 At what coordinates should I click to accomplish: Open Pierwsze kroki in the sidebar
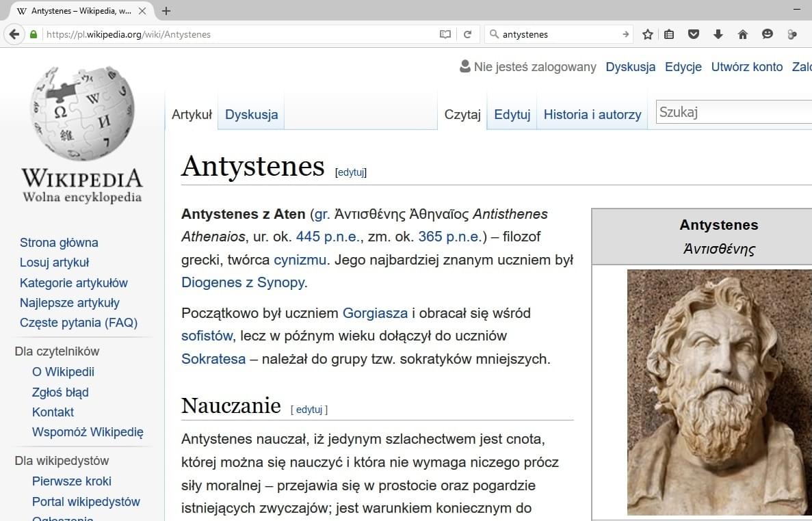point(71,481)
